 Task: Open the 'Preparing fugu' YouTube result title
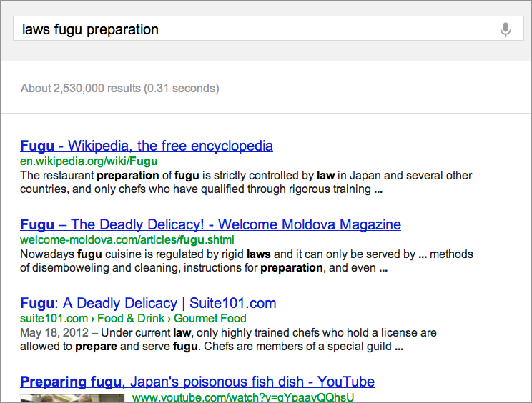pyautogui.click(x=197, y=382)
